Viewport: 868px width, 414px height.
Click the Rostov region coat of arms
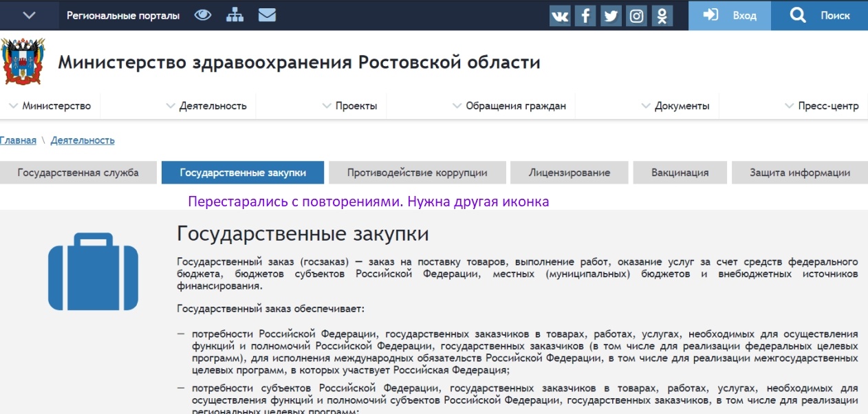pyautogui.click(x=23, y=62)
